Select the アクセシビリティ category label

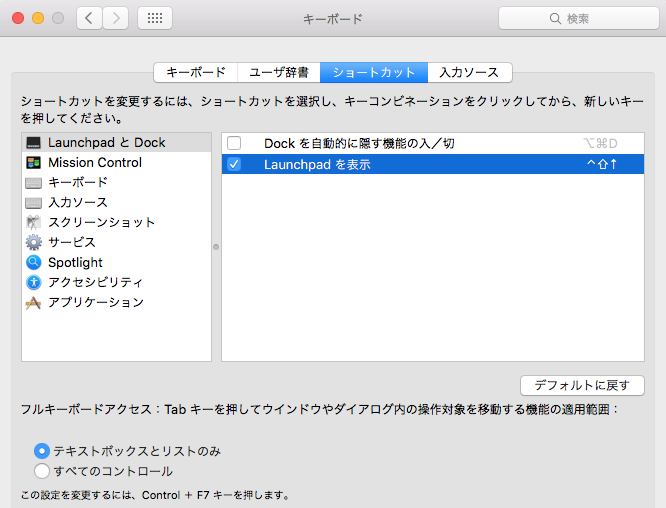coord(96,282)
